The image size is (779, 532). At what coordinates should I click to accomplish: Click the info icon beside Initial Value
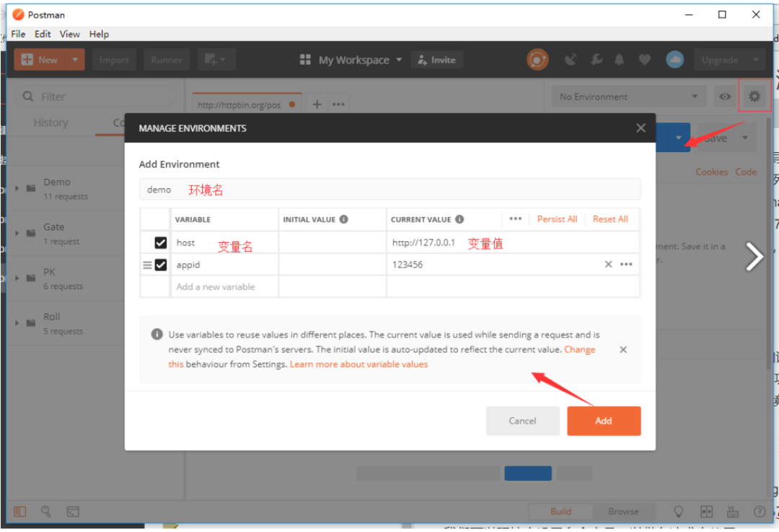coord(344,219)
